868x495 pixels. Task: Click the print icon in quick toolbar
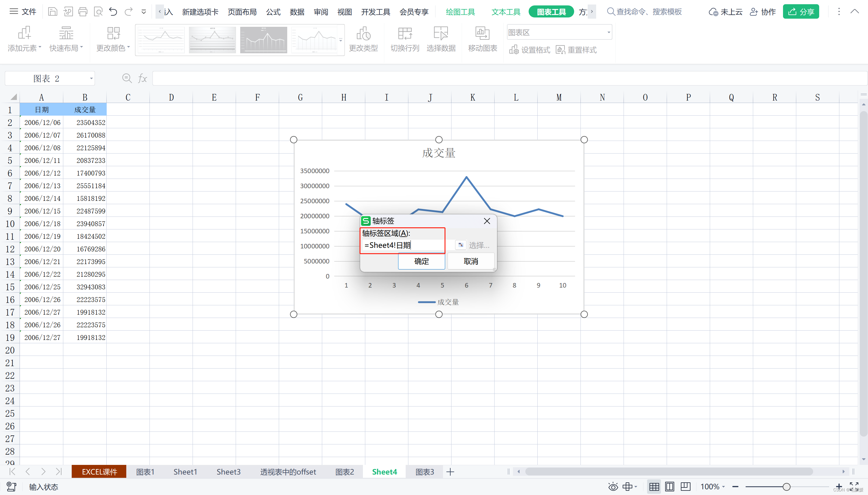pos(83,12)
